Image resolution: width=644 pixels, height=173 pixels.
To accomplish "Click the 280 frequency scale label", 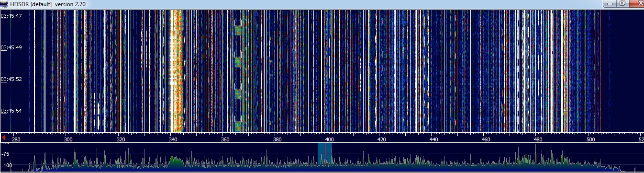I will click(16, 139).
